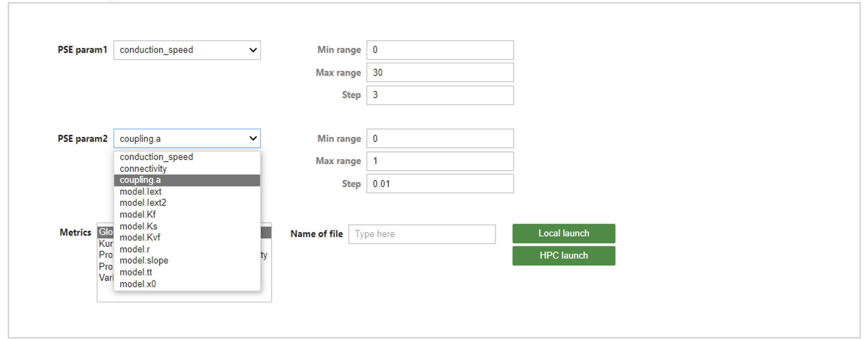Viewport: 868px width, 340px height.
Task: Click the Name of file text box
Action: point(422,234)
